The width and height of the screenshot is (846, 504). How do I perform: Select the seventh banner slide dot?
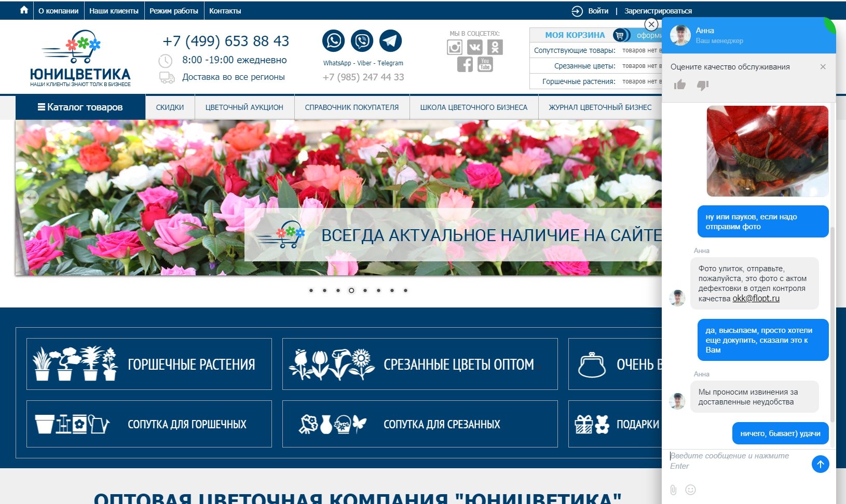point(392,290)
